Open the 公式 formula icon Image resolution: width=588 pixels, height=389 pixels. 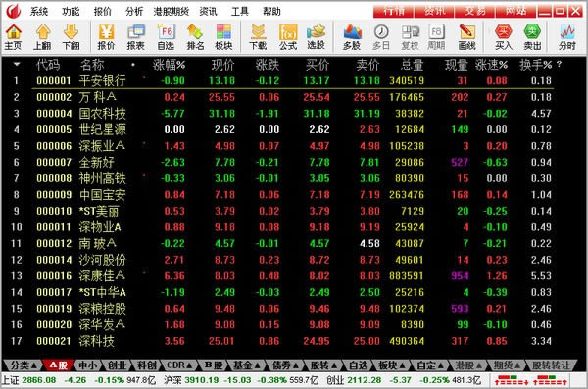click(288, 37)
